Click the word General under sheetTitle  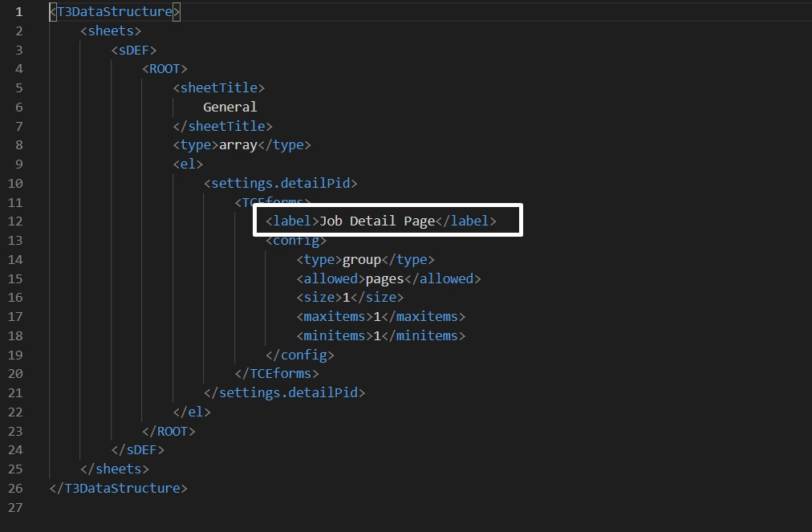tap(229, 107)
